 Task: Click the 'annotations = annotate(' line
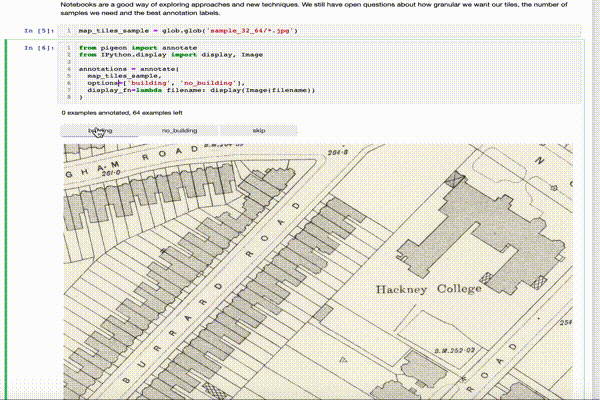pos(127,68)
